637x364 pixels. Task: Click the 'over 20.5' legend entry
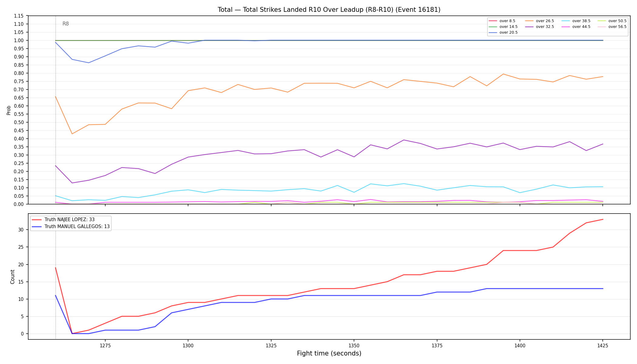pos(503,32)
